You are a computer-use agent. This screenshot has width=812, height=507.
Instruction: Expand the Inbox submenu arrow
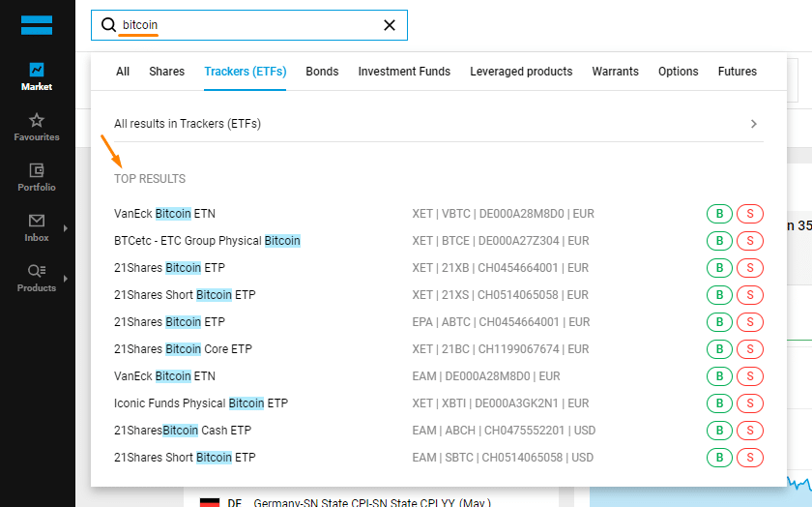point(66,228)
